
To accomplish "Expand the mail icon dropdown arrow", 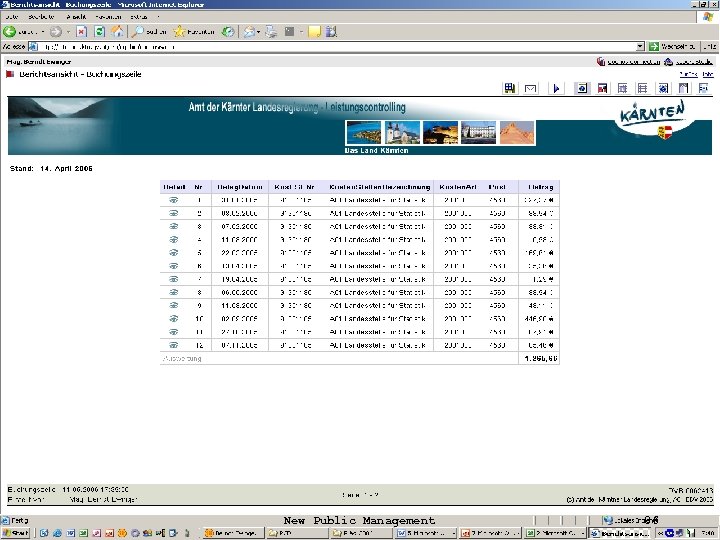I will click(259, 32).
